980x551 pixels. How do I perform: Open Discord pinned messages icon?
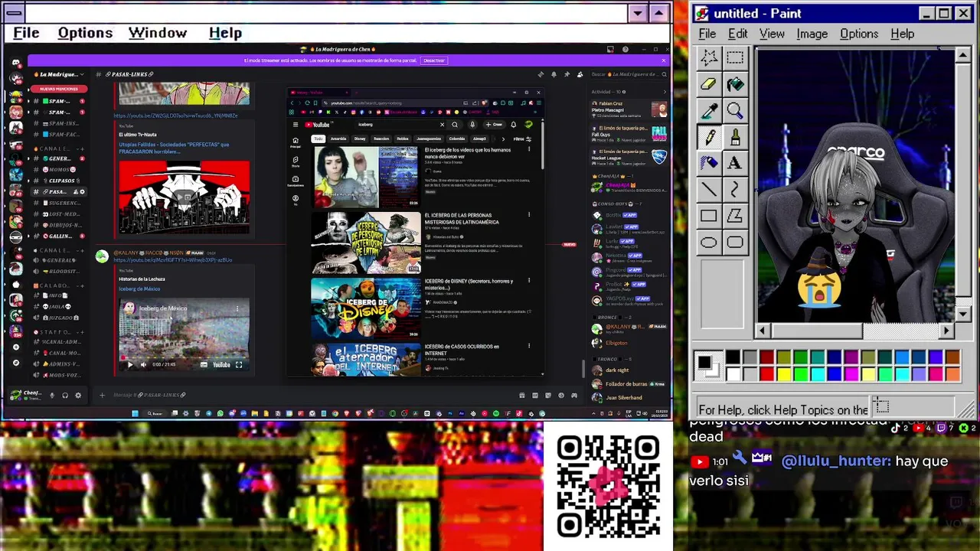[x=567, y=74]
